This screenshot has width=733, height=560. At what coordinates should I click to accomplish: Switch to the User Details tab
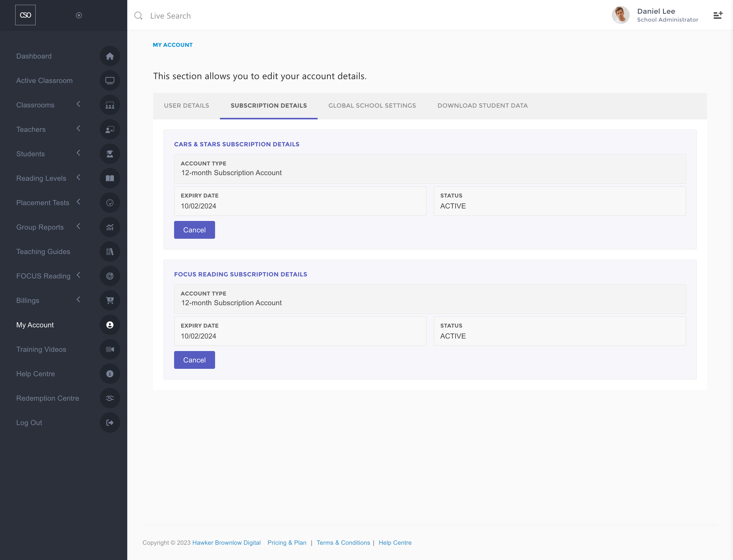coord(186,106)
